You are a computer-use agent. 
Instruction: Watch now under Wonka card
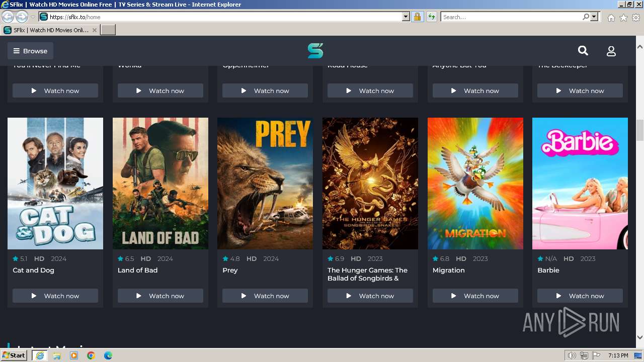[x=160, y=90]
